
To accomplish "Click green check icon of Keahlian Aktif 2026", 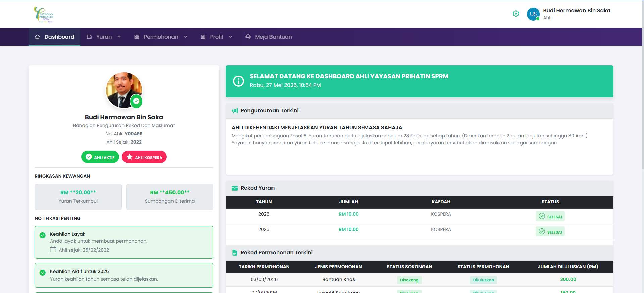I will (43, 273).
